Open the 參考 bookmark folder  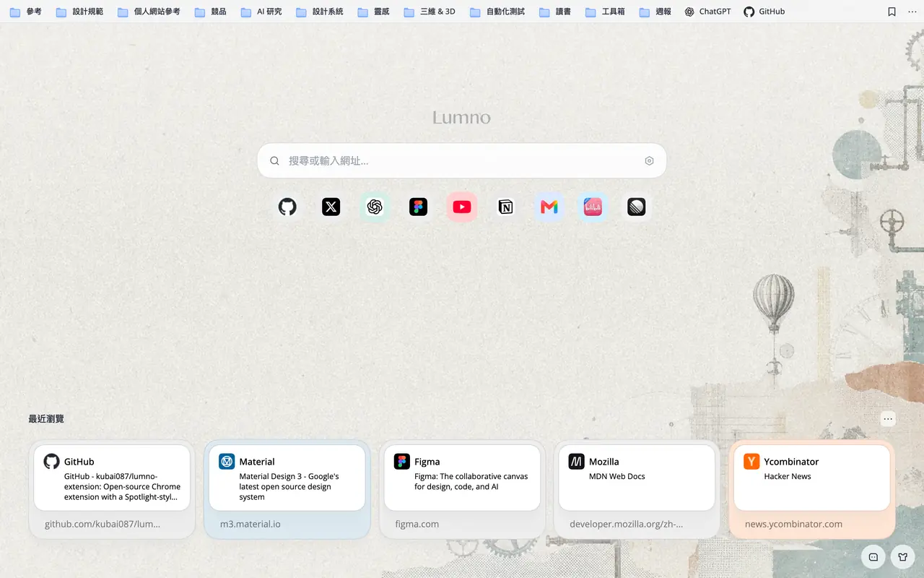pyautogui.click(x=25, y=12)
